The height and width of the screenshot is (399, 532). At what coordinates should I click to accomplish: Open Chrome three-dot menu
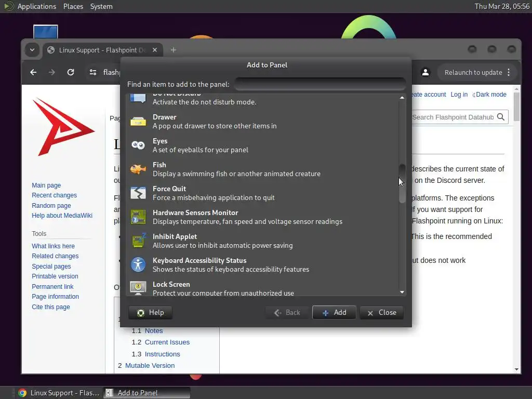(x=509, y=72)
